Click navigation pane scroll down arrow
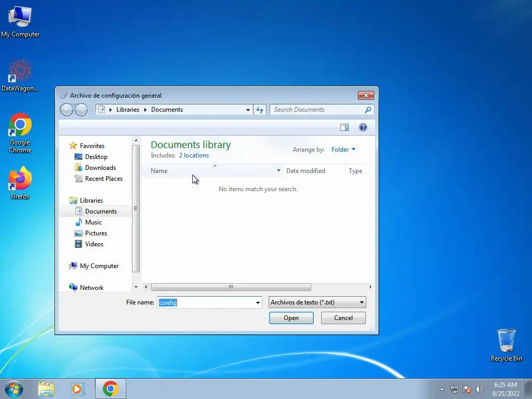Viewport: 532px width, 399px height. point(136,287)
